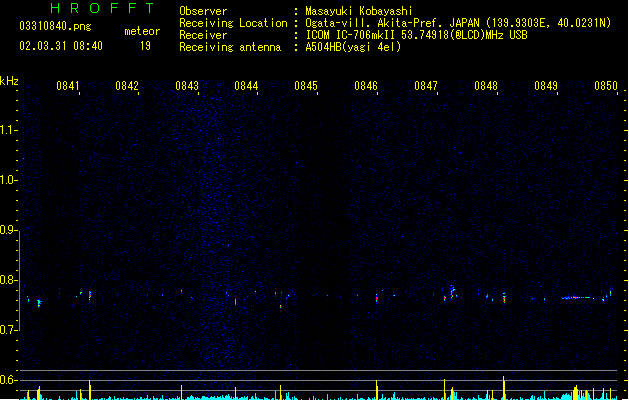Click the 0842 time marker
The height and width of the screenshot is (400, 629).
[127, 86]
